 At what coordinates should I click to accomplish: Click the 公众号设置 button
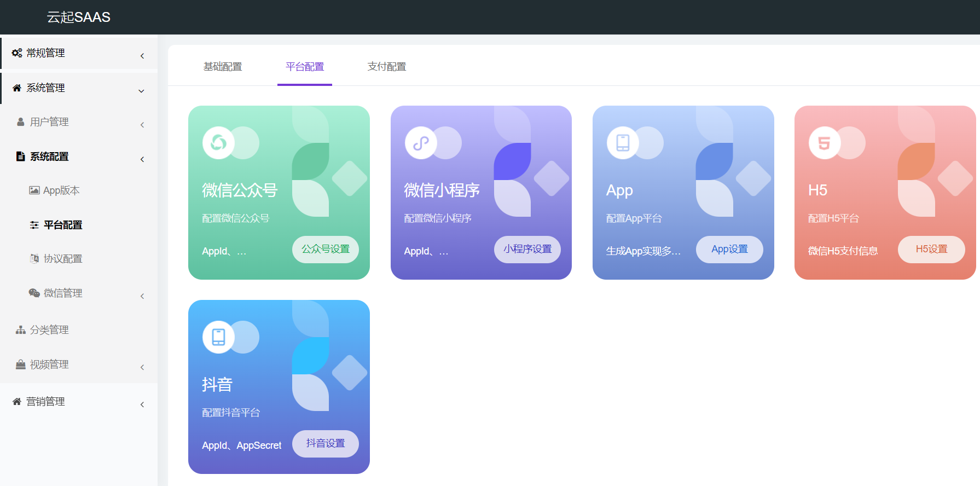pyautogui.click(x=326, y=249)
